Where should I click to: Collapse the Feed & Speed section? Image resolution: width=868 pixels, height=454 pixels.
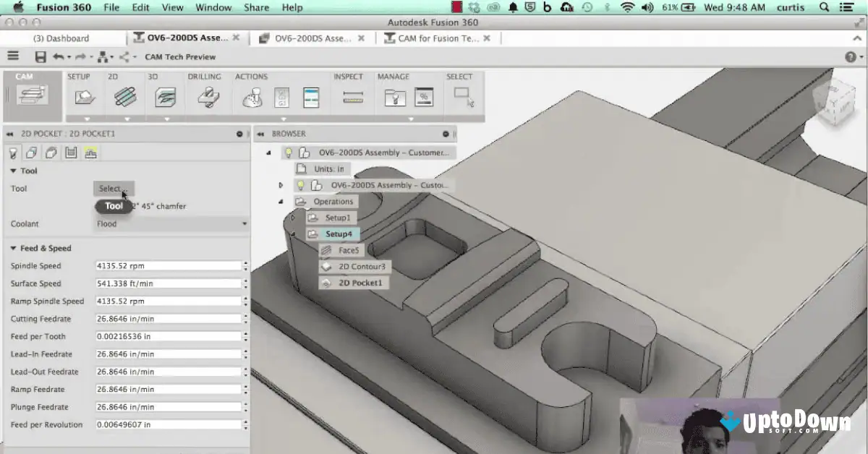14,248
